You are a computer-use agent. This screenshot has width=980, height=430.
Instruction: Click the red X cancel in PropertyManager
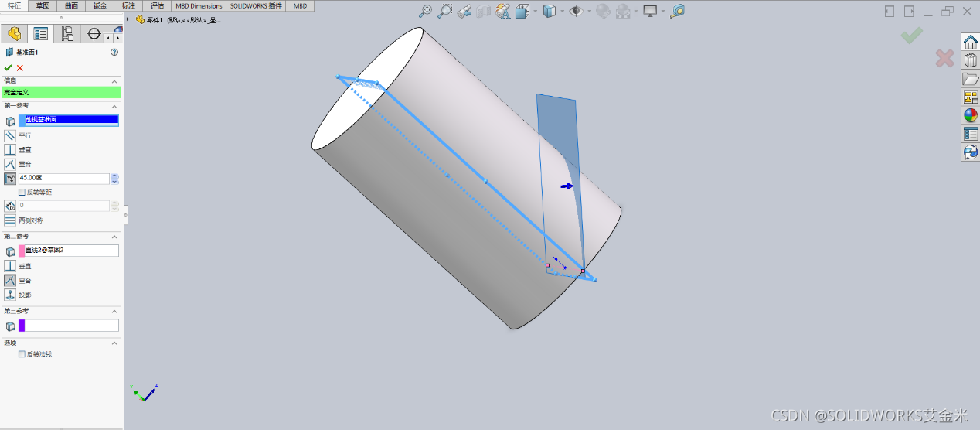pos(20,68)
